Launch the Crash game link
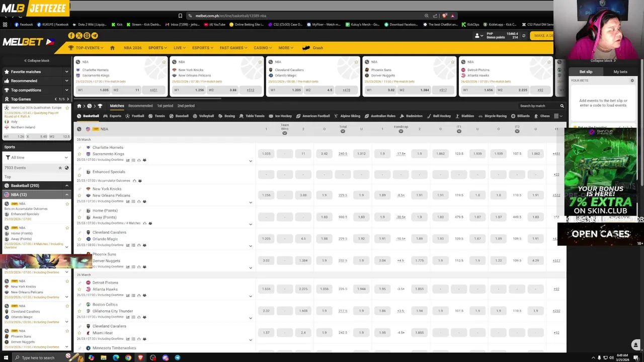Viewport: 644px width, 362px height. pyautogui.click(x=313, y=48)
